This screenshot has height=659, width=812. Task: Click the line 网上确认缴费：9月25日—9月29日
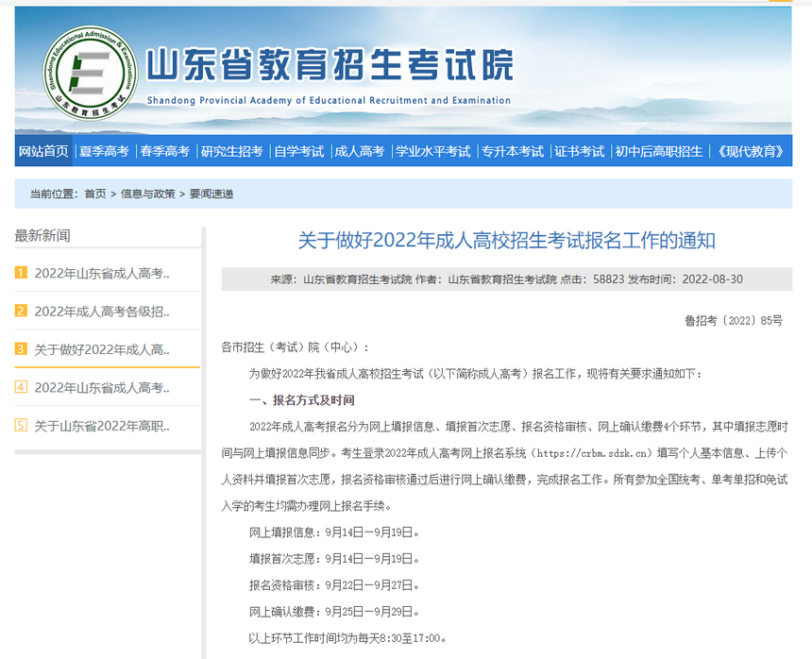point(334,612)
